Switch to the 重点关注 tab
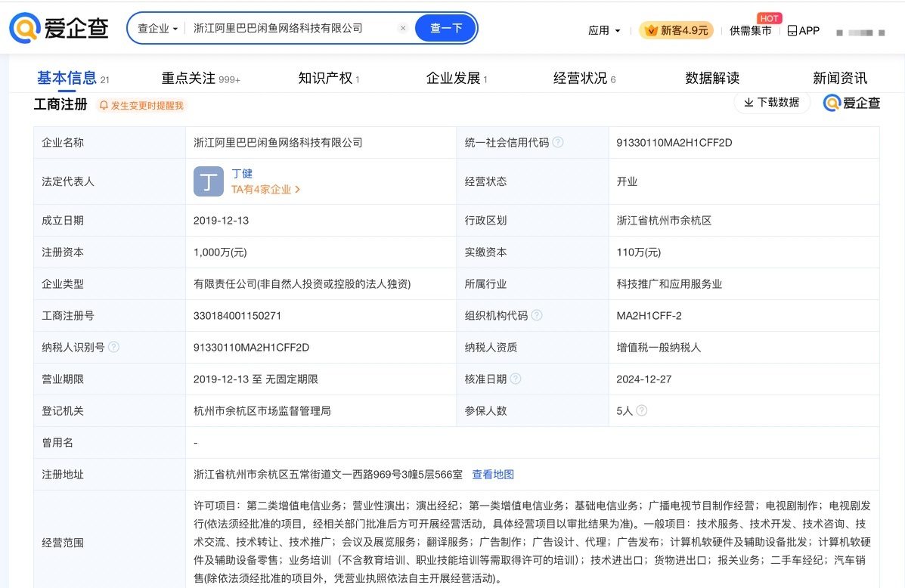Screen dimensions: 905x588 (x=188, y=79)
